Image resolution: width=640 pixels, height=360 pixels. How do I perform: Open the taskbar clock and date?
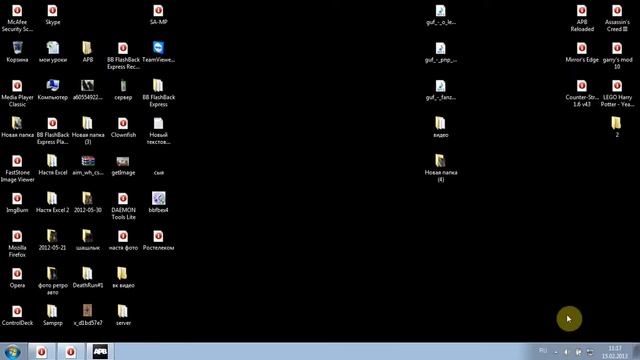tap(615, 352)
